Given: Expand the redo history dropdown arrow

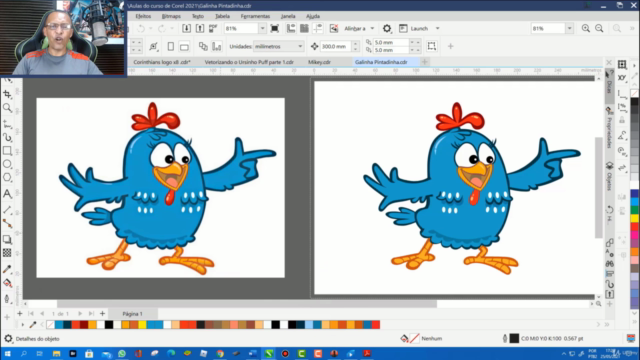Looking at the screenshot, I should pos(172,28).
